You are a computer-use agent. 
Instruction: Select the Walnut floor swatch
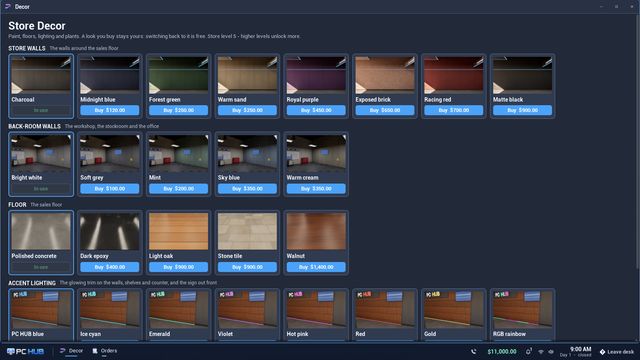316,231
